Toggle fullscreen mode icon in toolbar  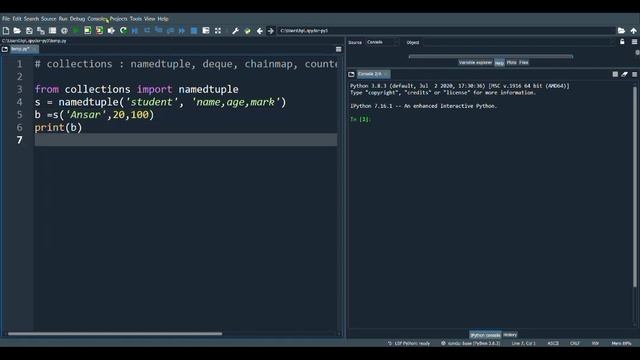pos(218,31)
